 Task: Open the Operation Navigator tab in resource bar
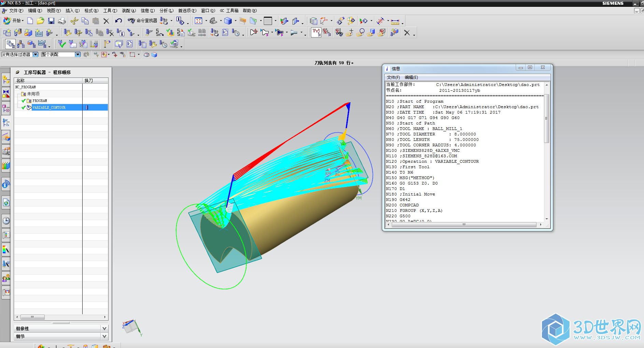tap(6, 122)
